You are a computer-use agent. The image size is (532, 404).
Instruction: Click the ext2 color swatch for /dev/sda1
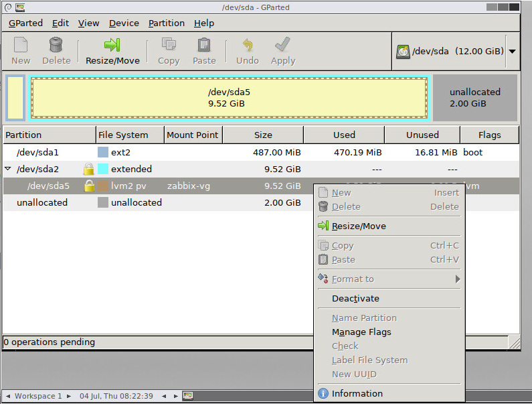click(x=103, y=152)
